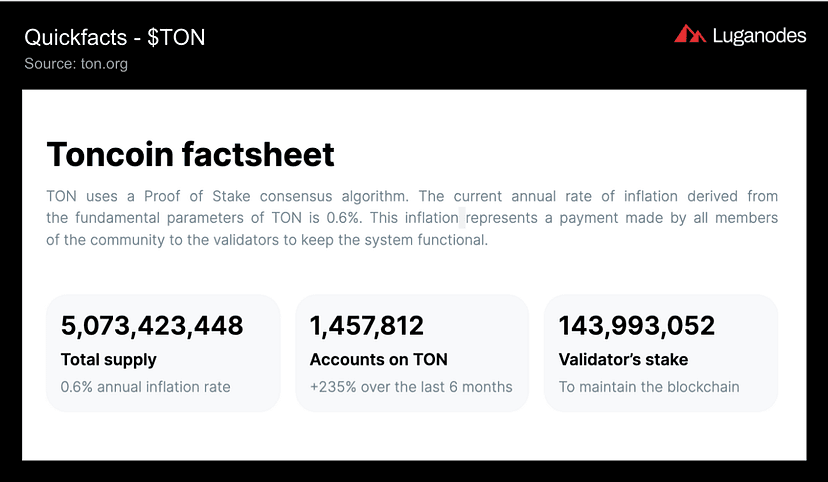Click the Proof of Stake phrase in the paragraph
Viewport: 828px width, 482px height.
(197, 196)
